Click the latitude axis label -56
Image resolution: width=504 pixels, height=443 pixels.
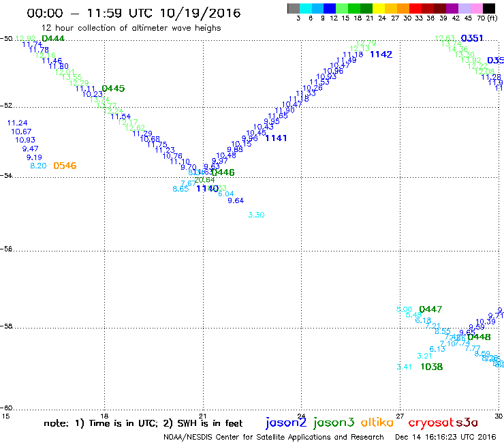click(6, 249)
